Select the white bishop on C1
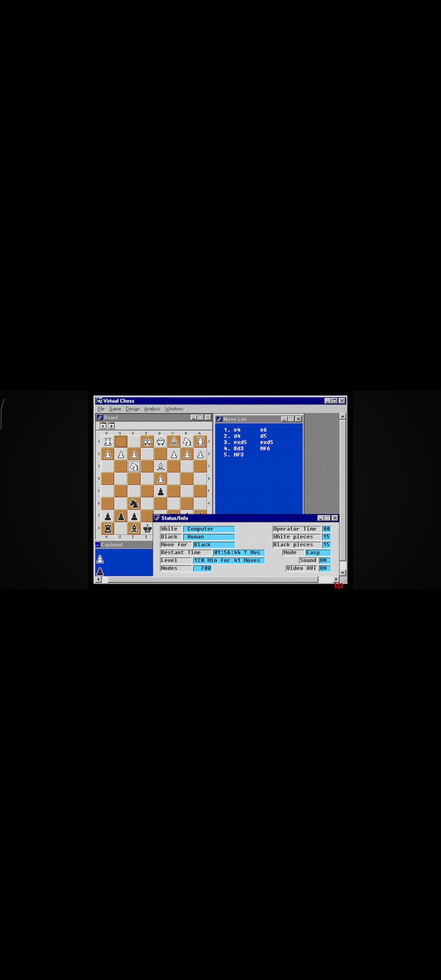Image resolution: width=441 pixels, height=980 pixels. (x=174, y=441)
